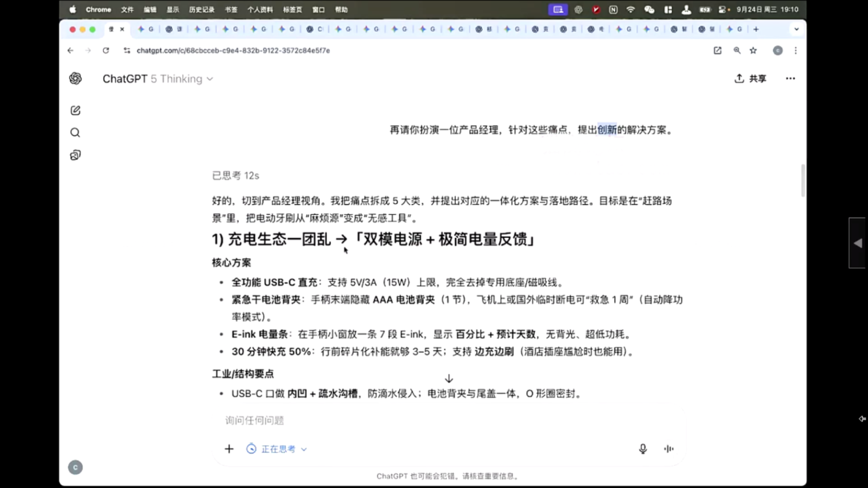Open the three-dot conversation options menu

pyautogui.click(x=790, y=79)
